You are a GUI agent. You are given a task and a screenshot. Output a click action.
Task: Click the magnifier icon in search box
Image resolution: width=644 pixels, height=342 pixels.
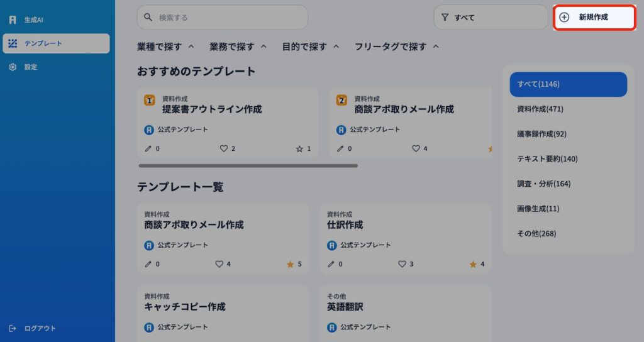pos(148,18)
